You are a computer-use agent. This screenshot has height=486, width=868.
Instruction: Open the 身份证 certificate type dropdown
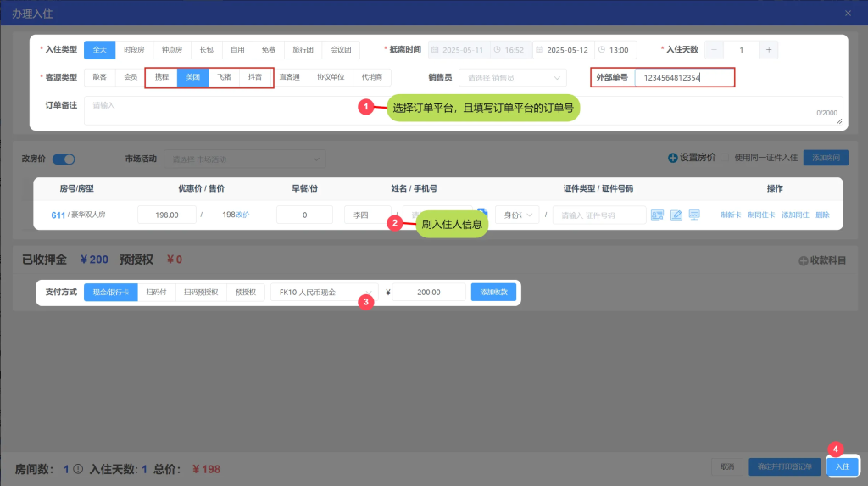[517, 215]
